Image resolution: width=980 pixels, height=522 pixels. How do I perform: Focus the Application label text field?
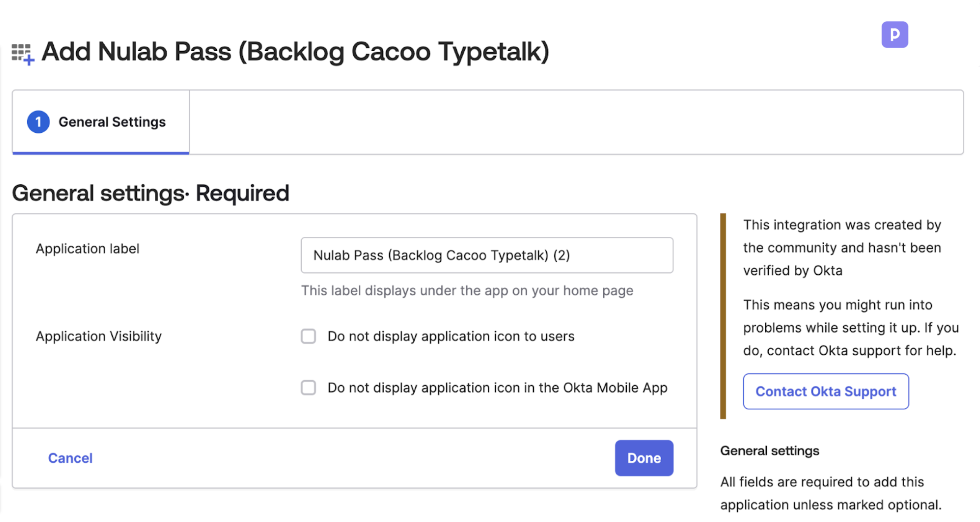pyautogui.click(x=487, y=255)
